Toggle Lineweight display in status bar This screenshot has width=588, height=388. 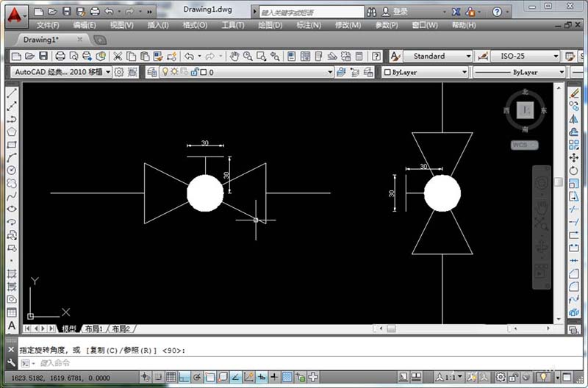point(274,377)
